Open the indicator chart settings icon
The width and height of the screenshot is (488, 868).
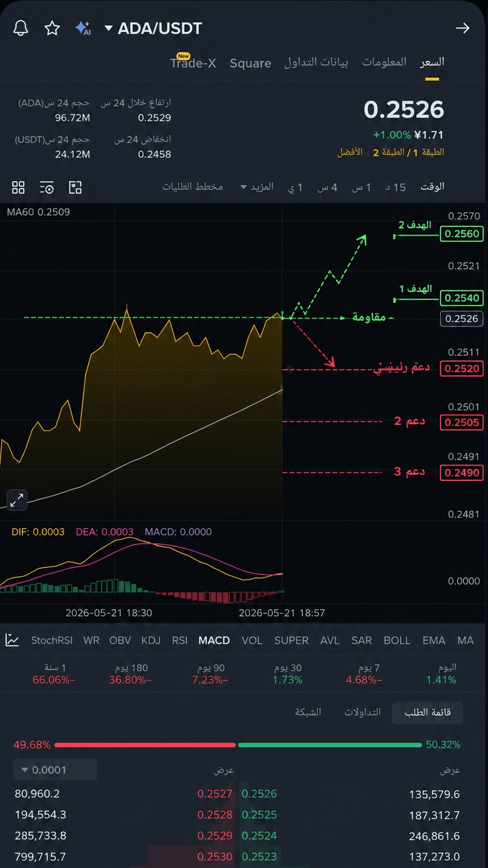(x=12, y=640)
